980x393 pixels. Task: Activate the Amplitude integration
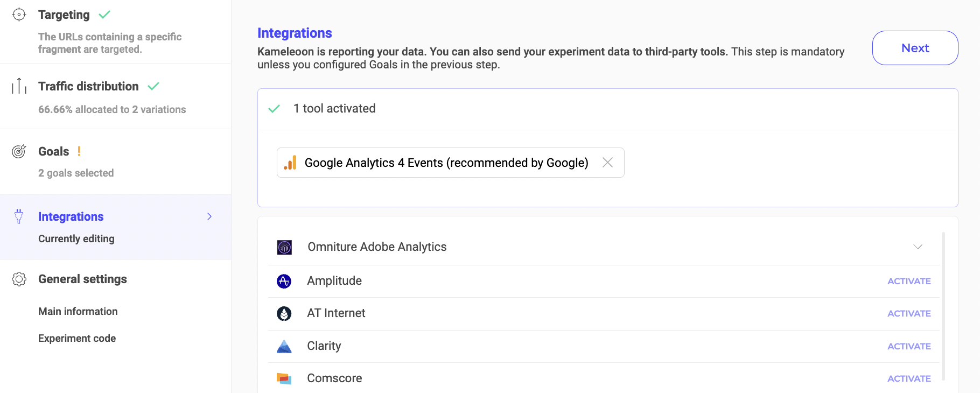[x=909, y=281]
